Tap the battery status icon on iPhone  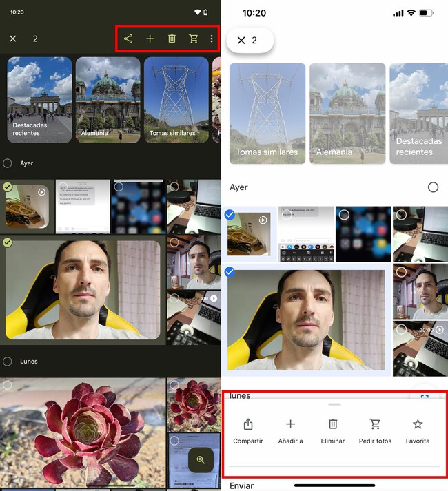[427, 13]
